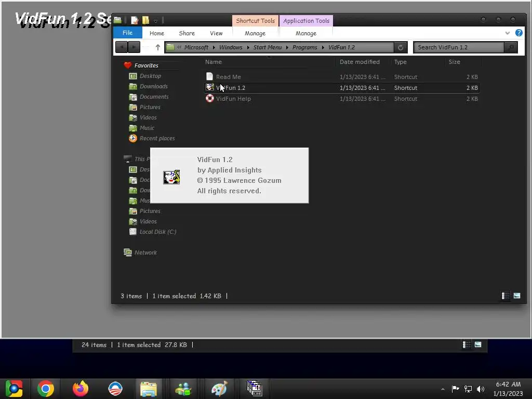The image size is (532, 399).
Task: Open the installer floppy taskbar icon
Action: click(x=254, y=389)
